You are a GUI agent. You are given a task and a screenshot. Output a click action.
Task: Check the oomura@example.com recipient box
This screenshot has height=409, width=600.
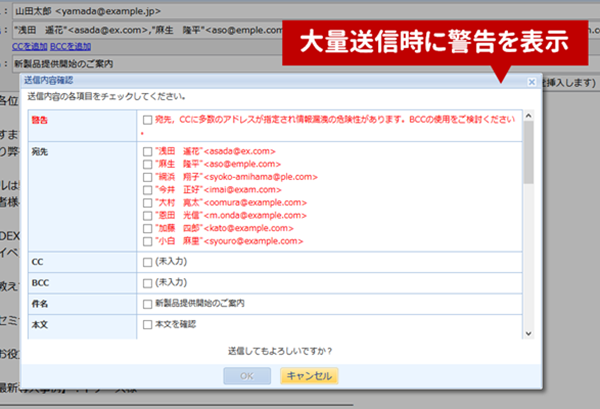click(x=147, y=203)
